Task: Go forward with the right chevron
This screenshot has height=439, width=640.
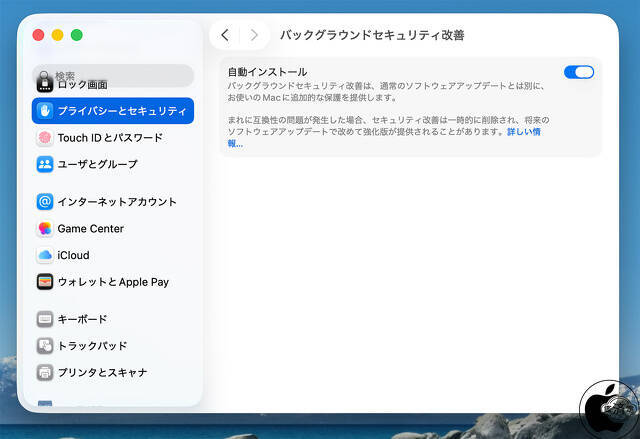Action: pyautogui.click(x=254, y=35)
